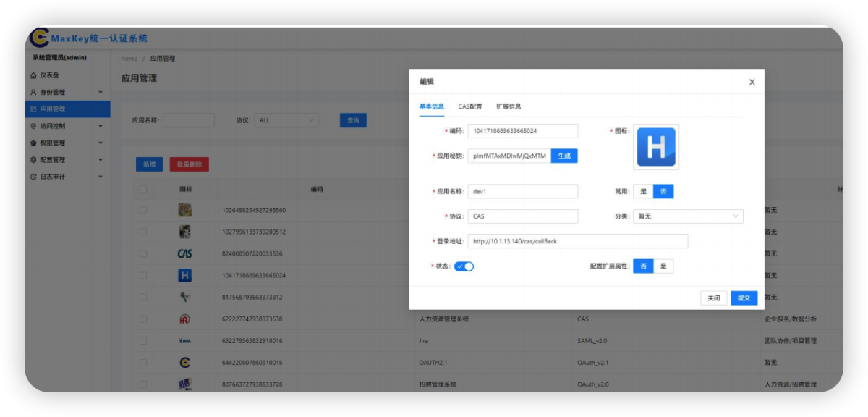Tick checkbox for row 622227747938373638

142,319
